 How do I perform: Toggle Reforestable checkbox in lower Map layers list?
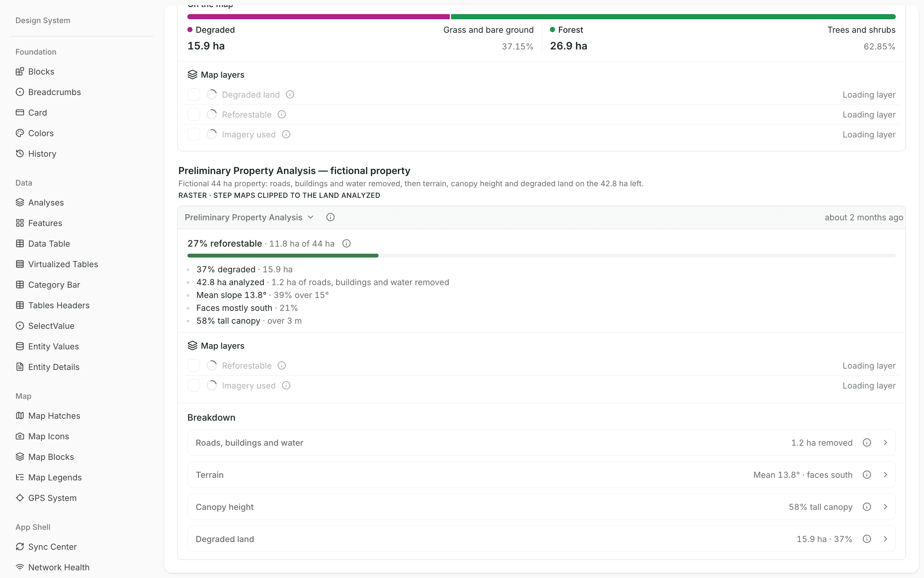193,365
